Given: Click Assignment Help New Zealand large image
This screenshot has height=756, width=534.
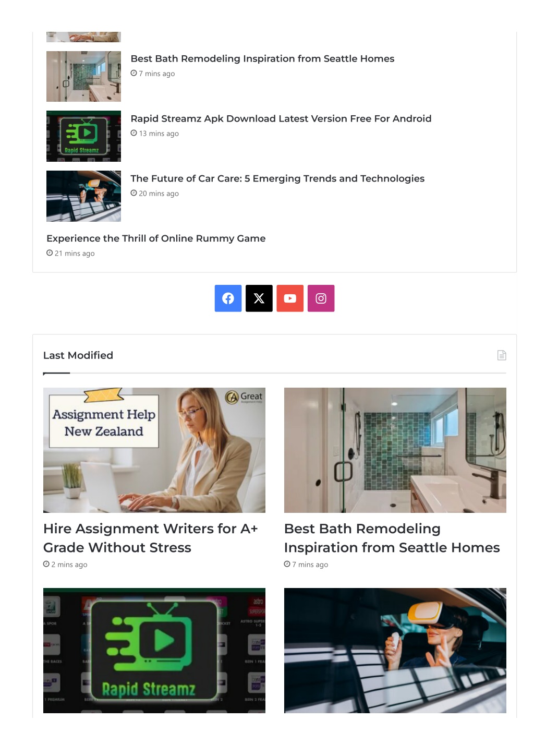Looking at the screenshot, I should coord(154,450).
